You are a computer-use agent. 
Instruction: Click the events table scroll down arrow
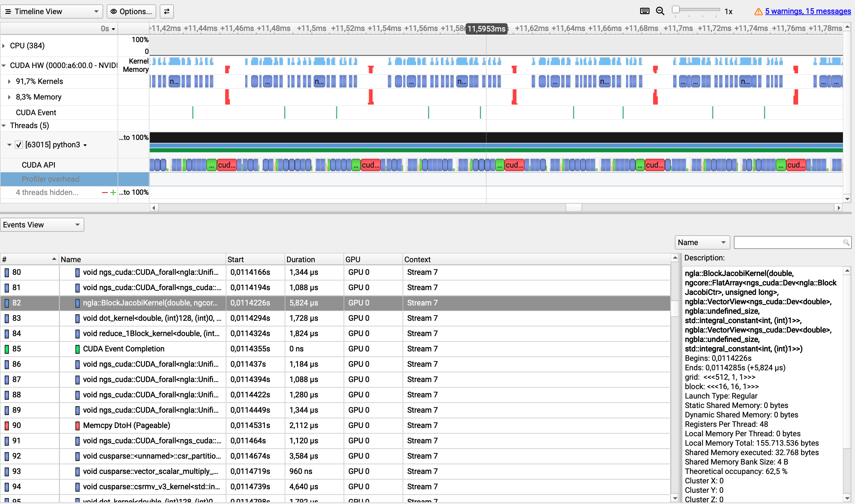[675, 498]
